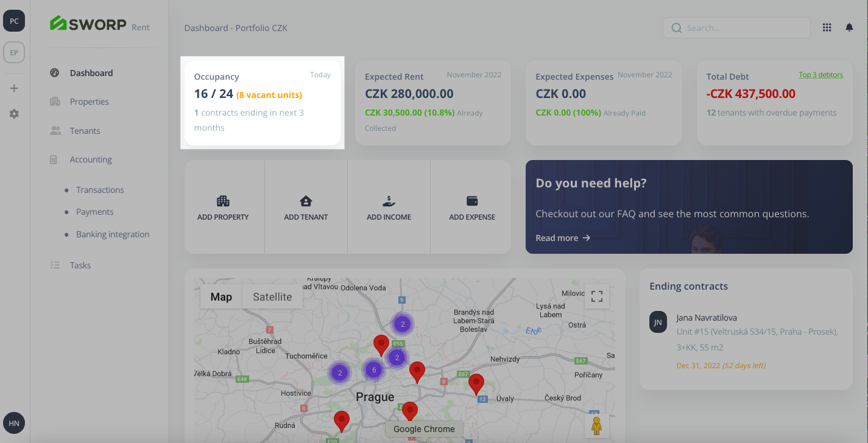Toggle fullscreen mode on the map

click(596, 297)
